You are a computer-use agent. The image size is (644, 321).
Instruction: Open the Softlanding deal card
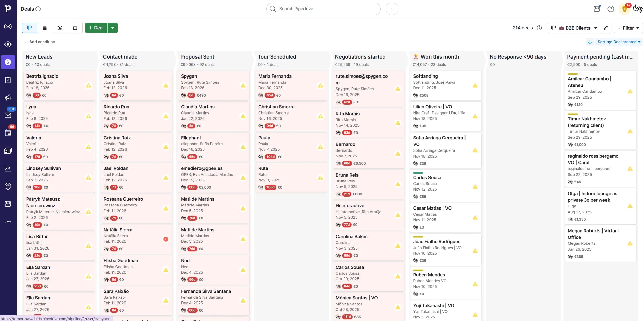pos(446,86)
